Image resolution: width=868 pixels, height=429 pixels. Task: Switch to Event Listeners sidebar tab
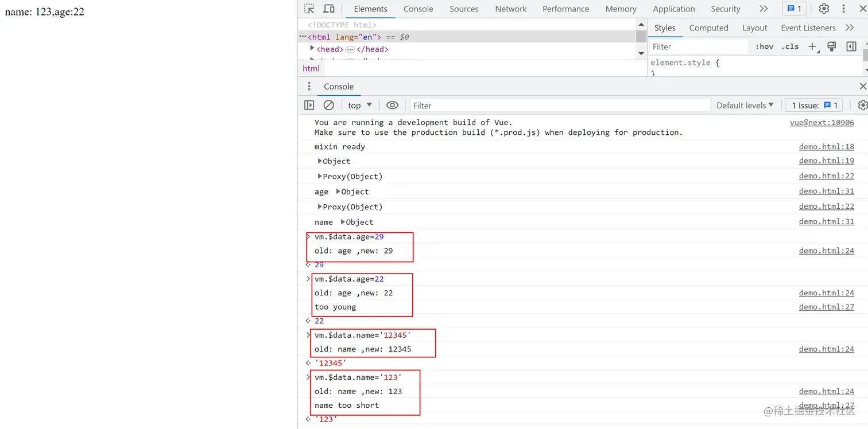coord(808,28)
